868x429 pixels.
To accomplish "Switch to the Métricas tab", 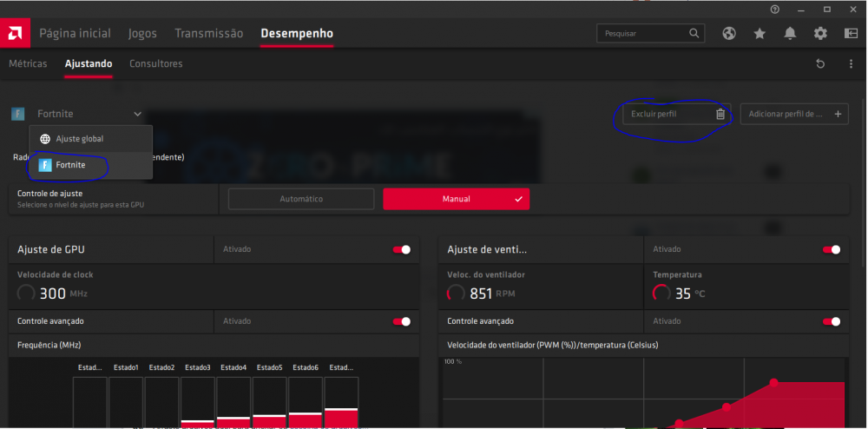I will coord(28,64).
